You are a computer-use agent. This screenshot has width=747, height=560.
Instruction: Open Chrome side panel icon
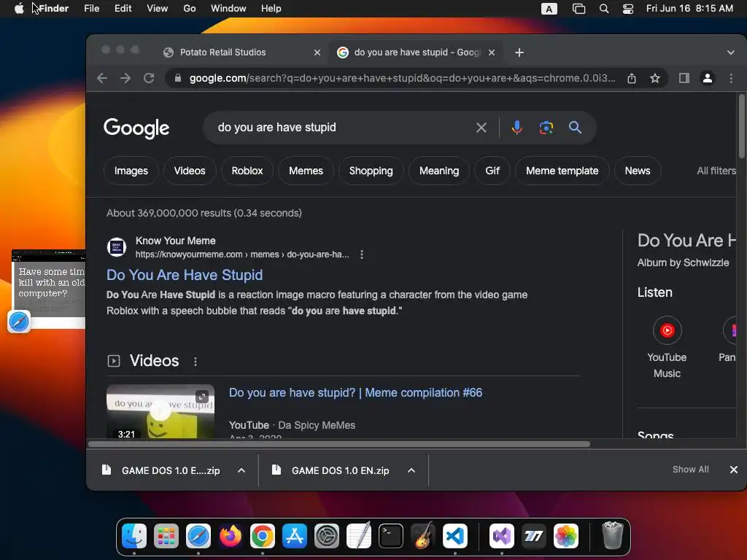(684, 78)
